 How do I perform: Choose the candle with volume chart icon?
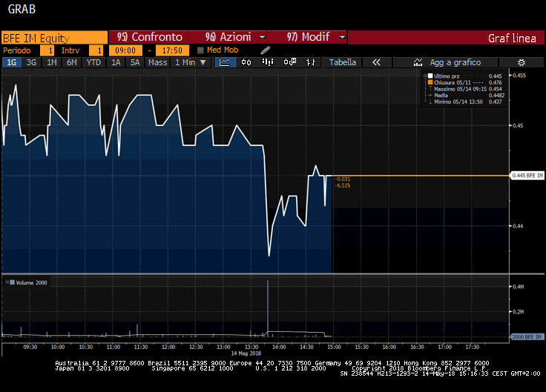click(290, 62)
